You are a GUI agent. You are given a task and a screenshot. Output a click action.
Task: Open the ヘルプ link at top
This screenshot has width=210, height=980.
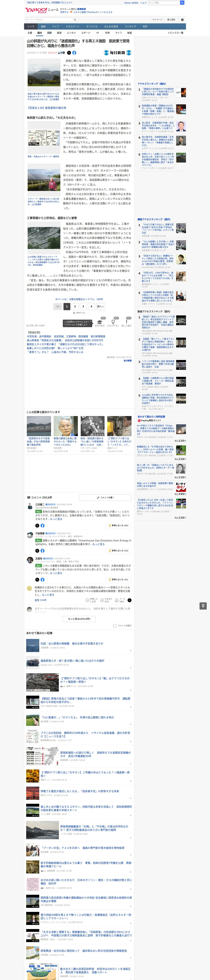(143, 3)
